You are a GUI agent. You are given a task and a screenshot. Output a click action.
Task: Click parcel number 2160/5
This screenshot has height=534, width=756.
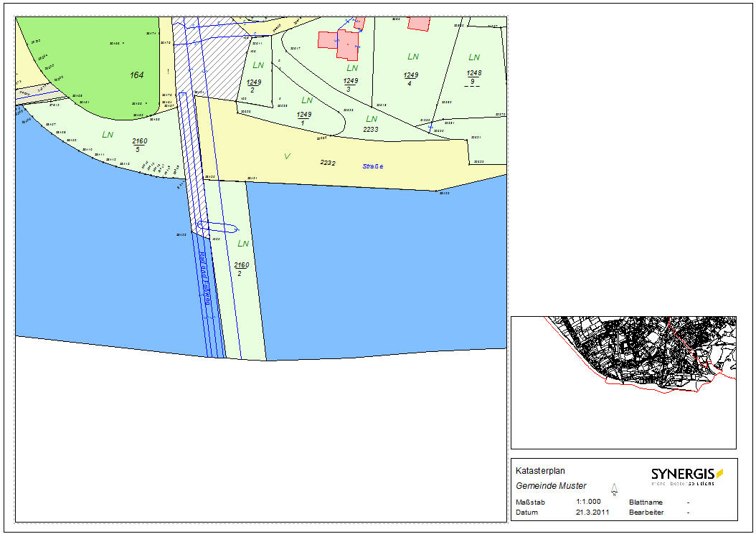[x=140, y=146]
